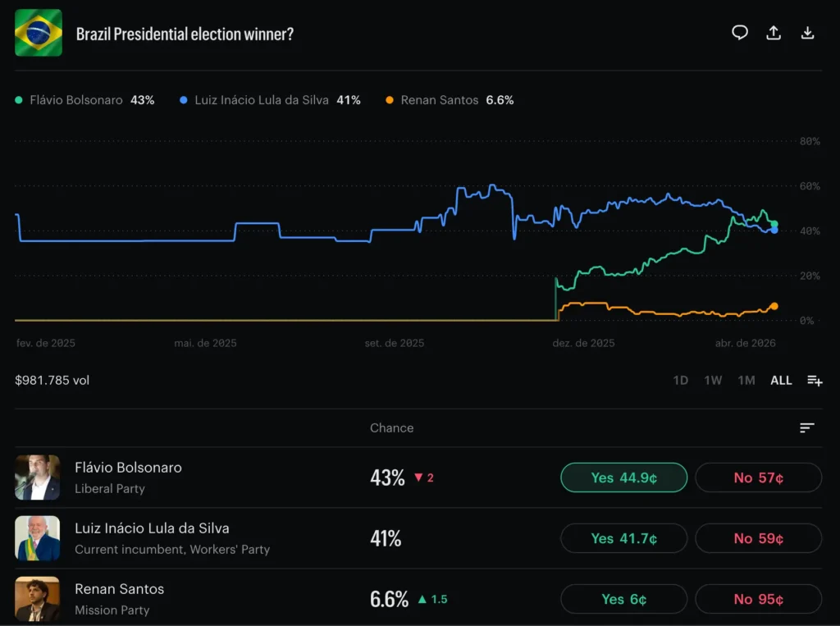The image size is (840, 626).
Task: Select Flávio Bolsonaro's profile photo
Action: (x=38, y=477)
